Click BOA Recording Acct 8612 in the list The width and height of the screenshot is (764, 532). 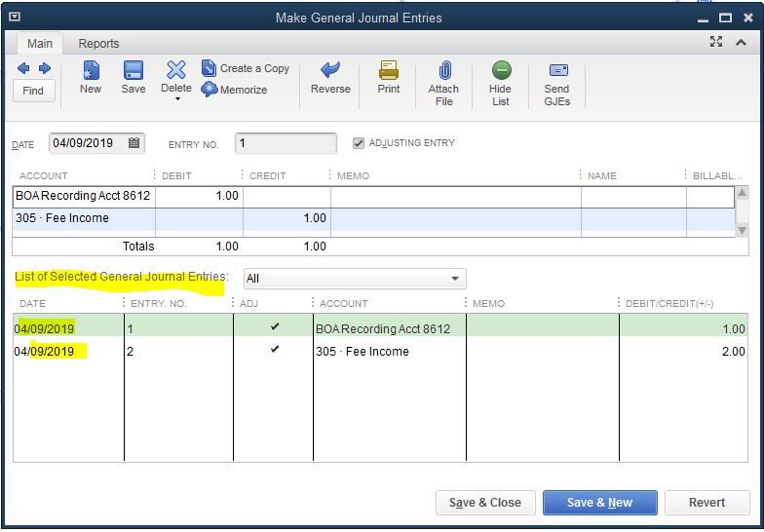point(383,329)
